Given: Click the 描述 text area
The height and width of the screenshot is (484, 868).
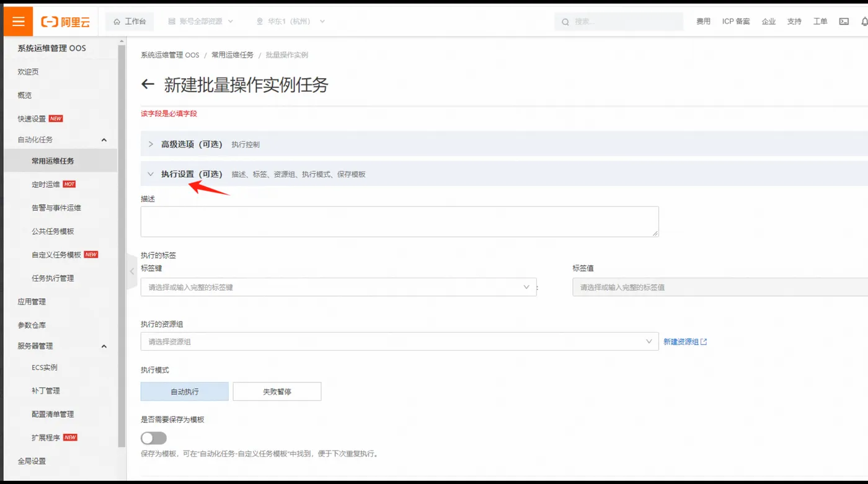Looking at the screenshot, I should [399, 221].
